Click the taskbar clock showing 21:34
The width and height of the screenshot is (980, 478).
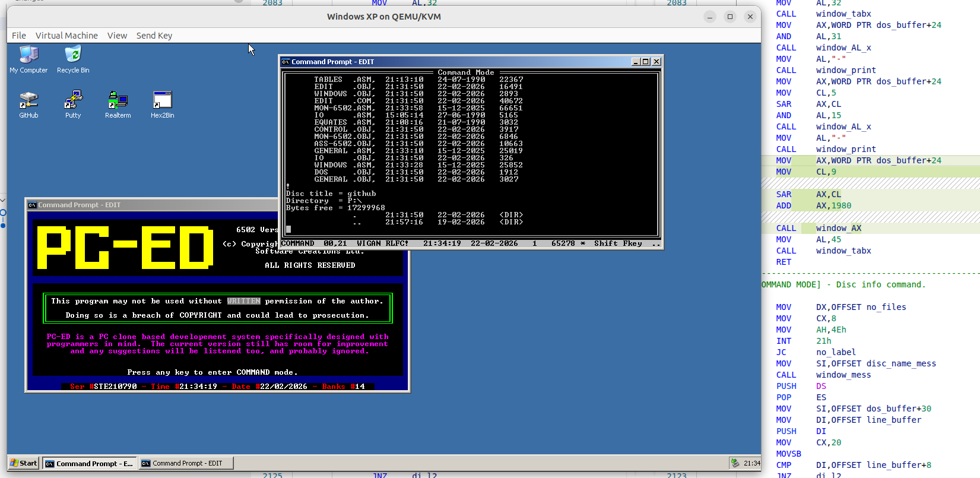click(751, 463)
